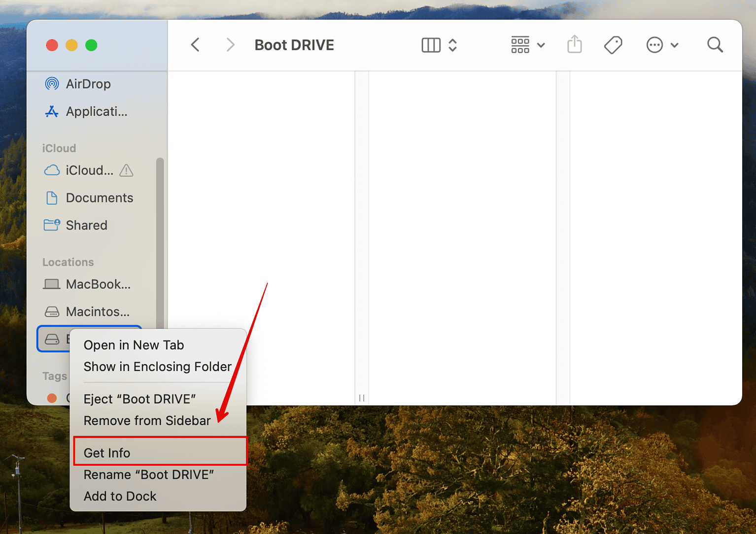Open the Share icon in the toolbar
The height and width of the screenshot is (534, 756).
[574, 44]
